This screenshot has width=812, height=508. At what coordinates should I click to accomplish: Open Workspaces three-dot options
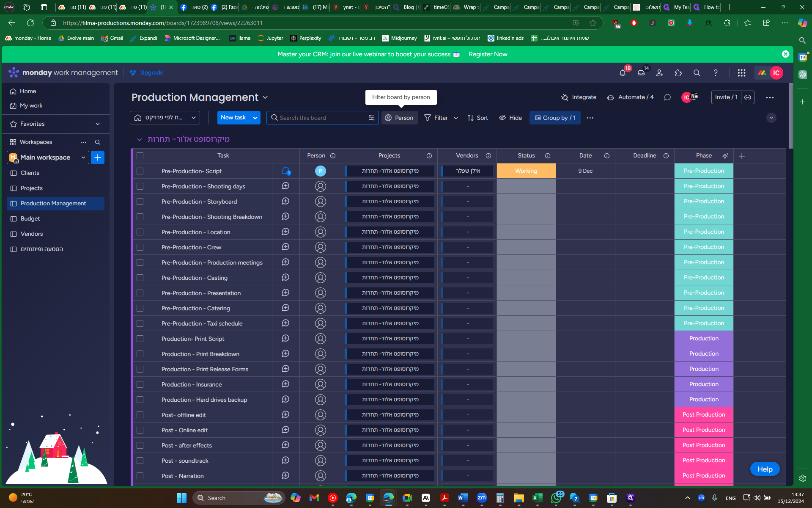tap(83, 142)
